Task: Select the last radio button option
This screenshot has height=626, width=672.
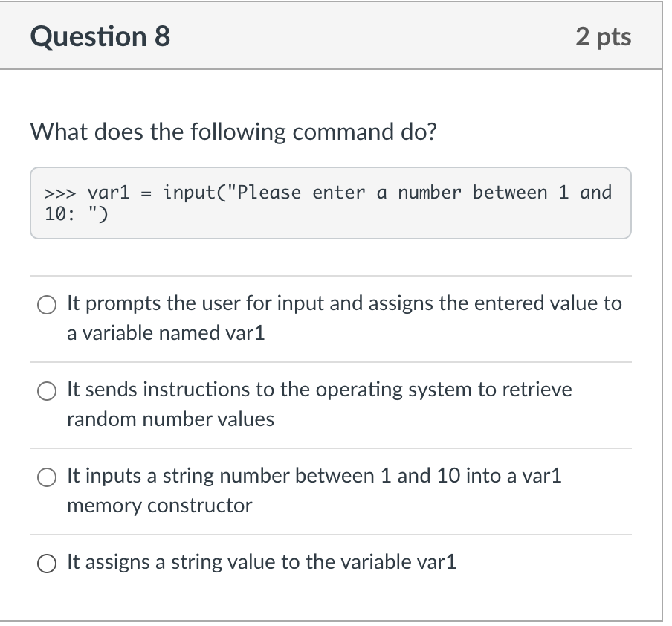Action: 46,564
